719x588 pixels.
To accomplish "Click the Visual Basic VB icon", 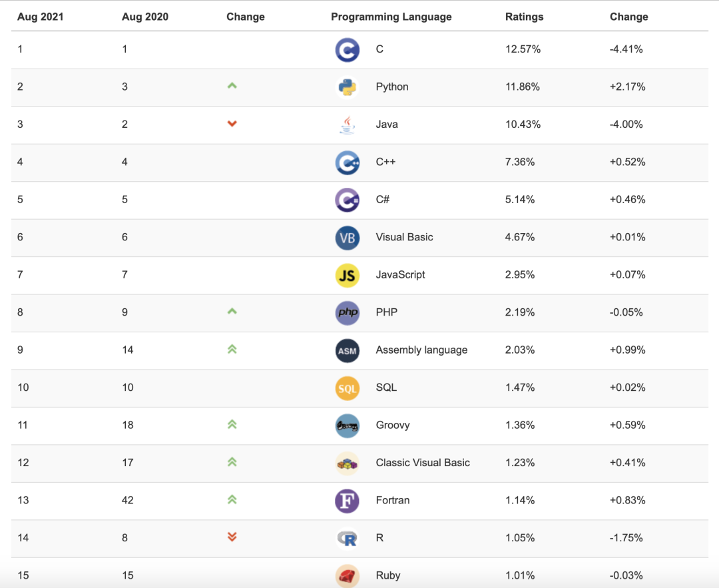I will pos(347,238).
